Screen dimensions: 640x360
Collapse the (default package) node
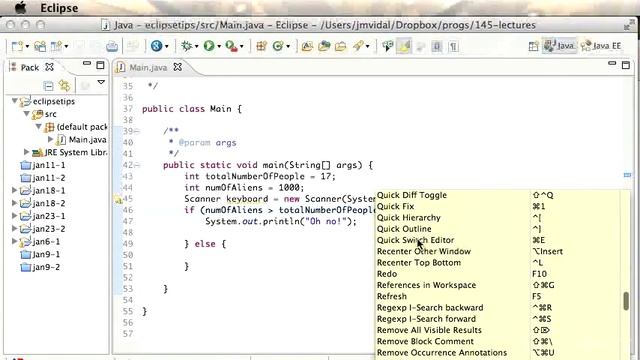click(39, 126)
